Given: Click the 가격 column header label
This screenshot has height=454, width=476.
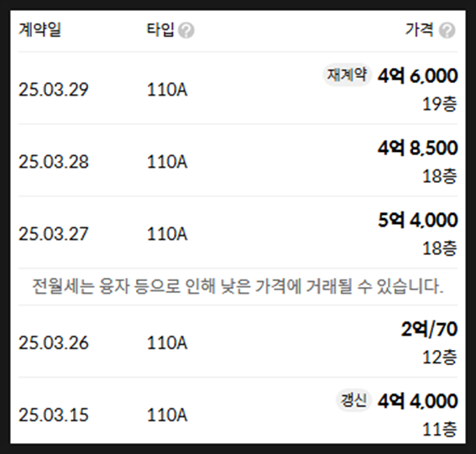Looking at the screenshot, I should click(420, 29).
